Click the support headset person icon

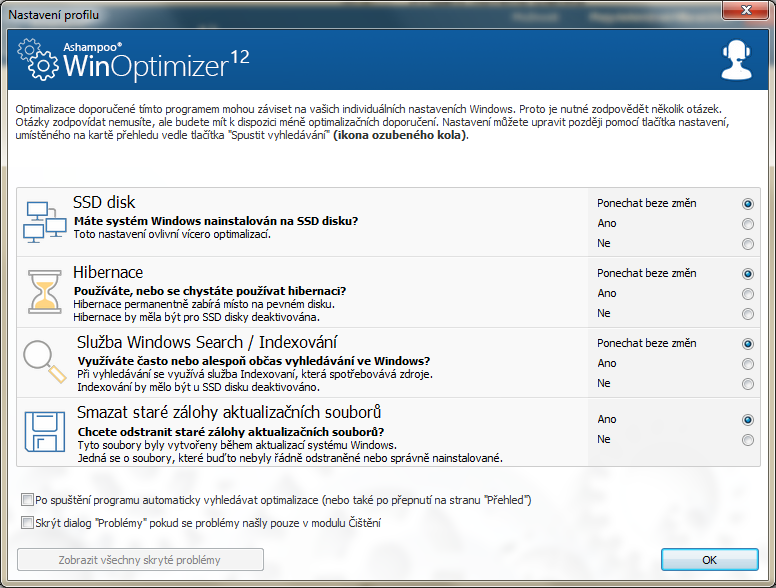[x=736, y=60]
